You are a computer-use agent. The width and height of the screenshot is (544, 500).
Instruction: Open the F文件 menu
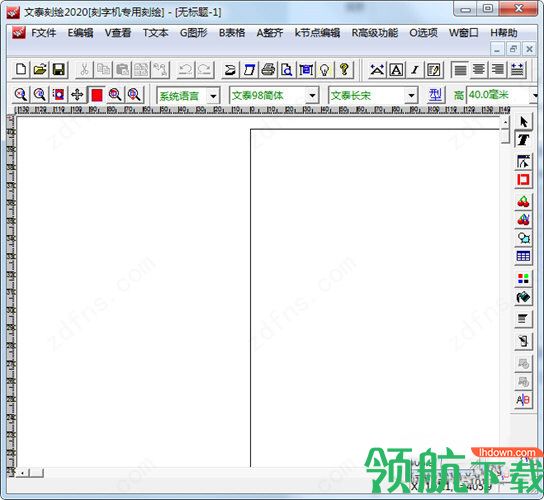[43, 33]
